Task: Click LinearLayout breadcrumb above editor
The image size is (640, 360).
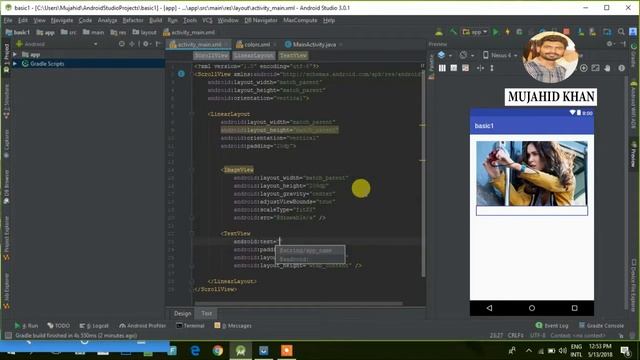Action: [254, 56]
